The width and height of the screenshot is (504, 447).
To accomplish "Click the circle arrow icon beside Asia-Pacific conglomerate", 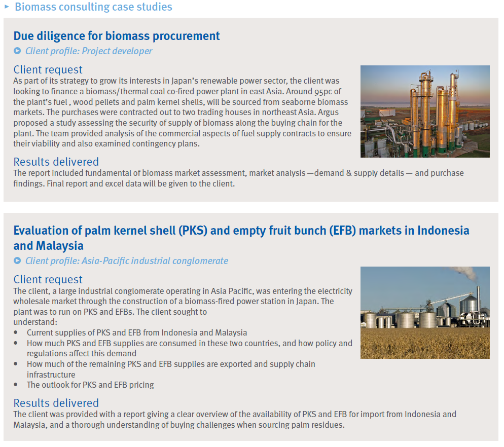I will point(18,260).
